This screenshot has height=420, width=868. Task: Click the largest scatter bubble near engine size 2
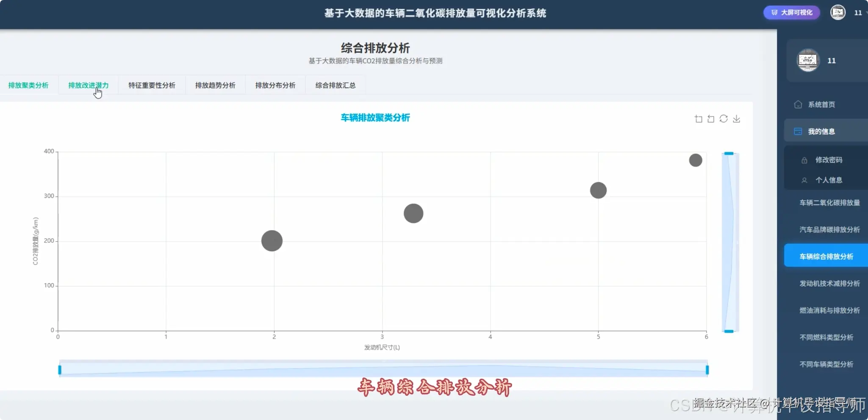click(271, 241)
